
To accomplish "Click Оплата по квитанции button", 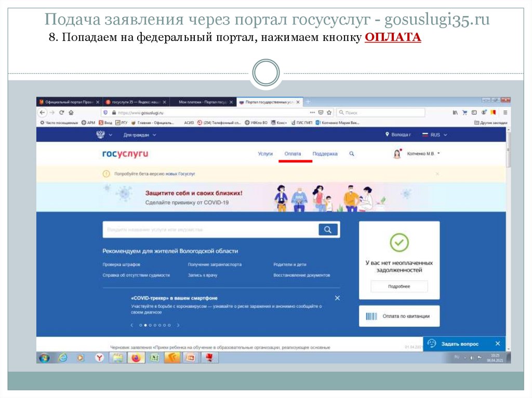I will [400, 317].
